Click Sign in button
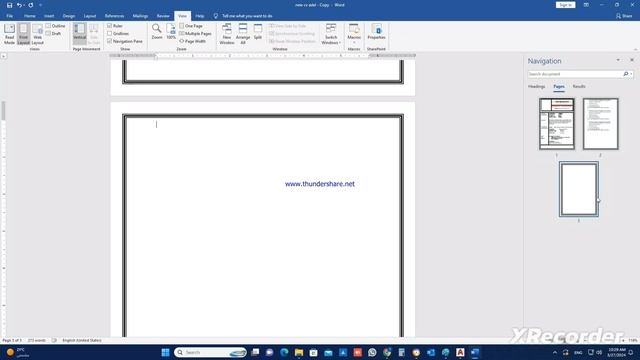This screenshot has height=360, width=640. [x=565, y=5]
